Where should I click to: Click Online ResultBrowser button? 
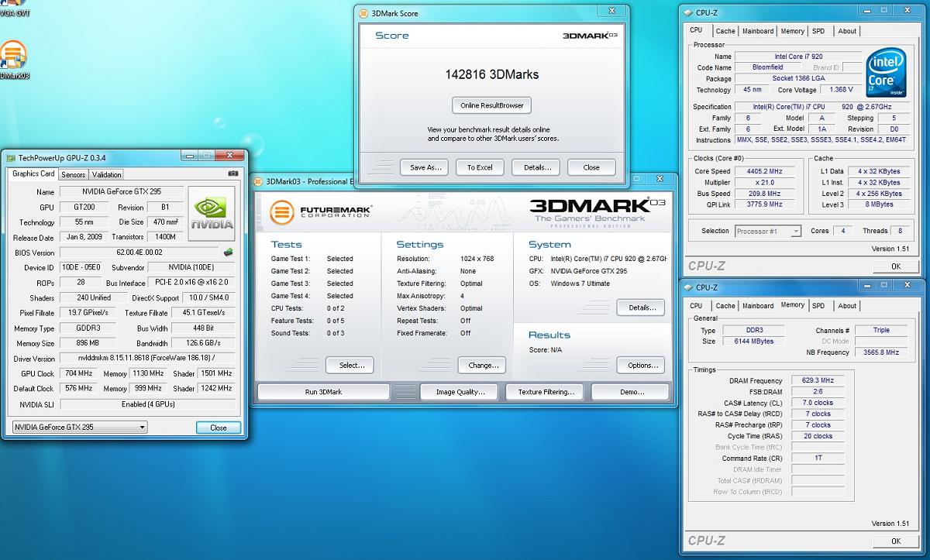pos(492,105)
